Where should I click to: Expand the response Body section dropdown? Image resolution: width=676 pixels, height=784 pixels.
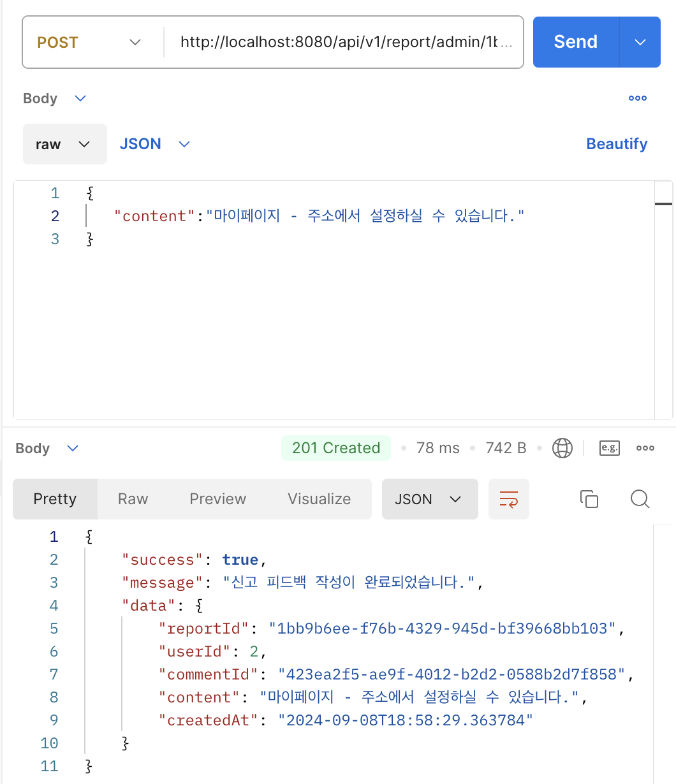point(47,448)
